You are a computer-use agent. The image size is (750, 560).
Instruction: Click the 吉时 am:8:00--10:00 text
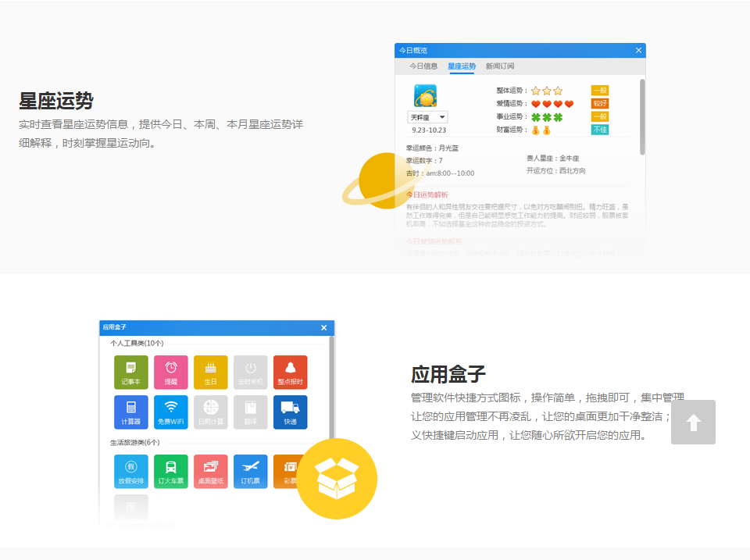[x=440, y=173]
